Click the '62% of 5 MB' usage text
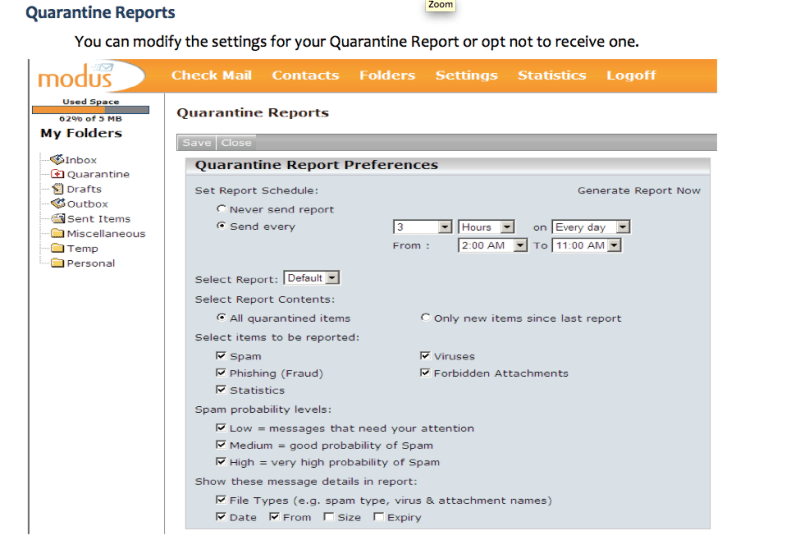The image size is (800, 558). coord(91,119)
